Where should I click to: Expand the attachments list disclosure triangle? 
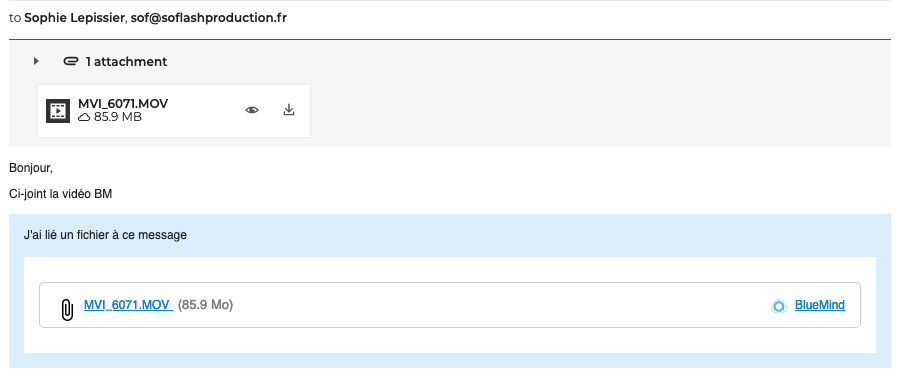coord(36,61)
